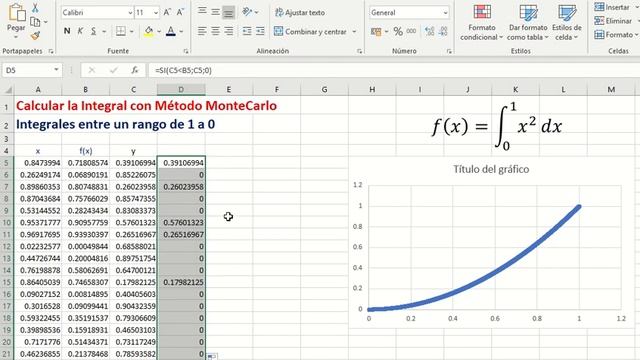Open the borders dropdown arrow
The width and height of the screenshot is (640, 360).
coord(131,31)
